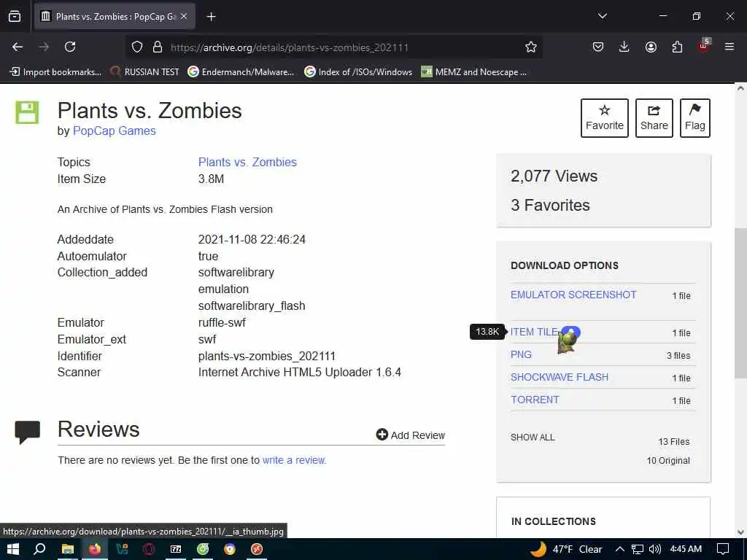This screenshot has height=560, width=747.
Task: Select the identifier plants-vs-zombies_202111 value
Action: (x=267, y=356)
